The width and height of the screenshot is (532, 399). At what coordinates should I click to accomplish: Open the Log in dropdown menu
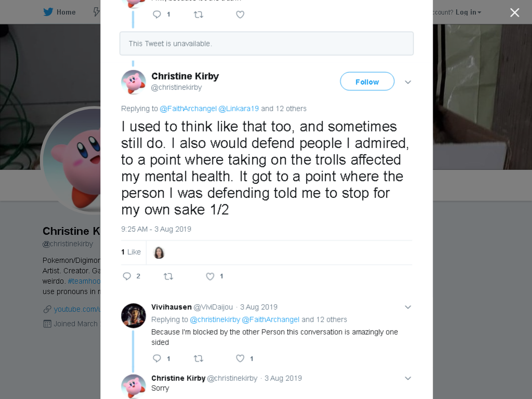(468, 12)
